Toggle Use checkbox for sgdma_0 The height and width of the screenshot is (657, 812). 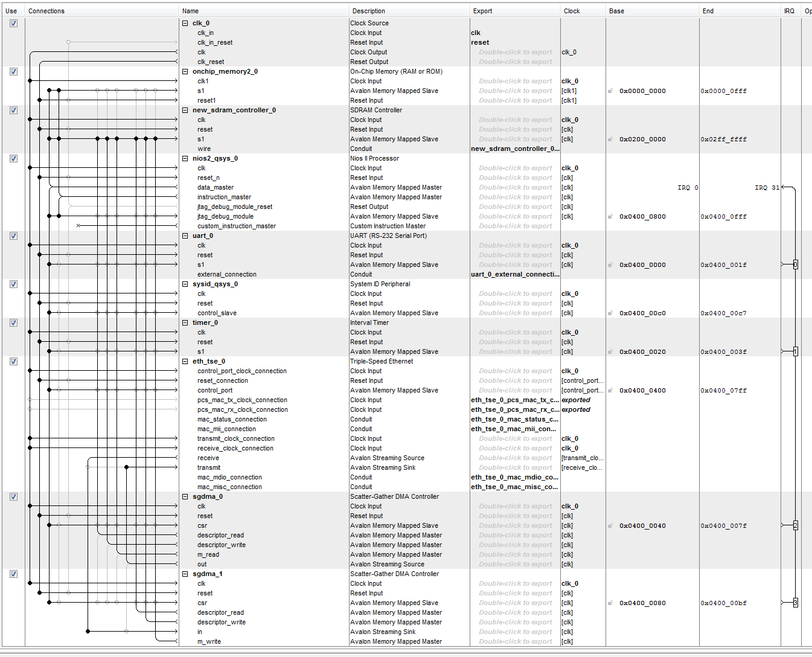(13, 496)
